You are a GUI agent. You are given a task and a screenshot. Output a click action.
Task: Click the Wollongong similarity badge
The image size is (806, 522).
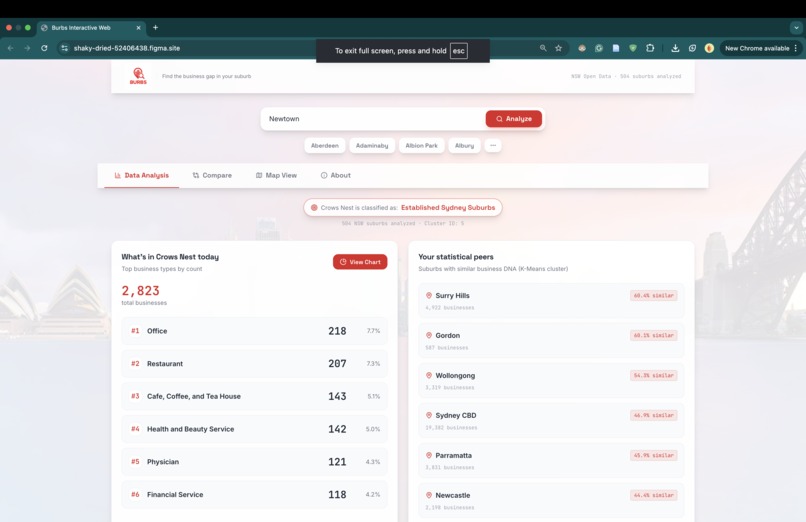[653, 376]
